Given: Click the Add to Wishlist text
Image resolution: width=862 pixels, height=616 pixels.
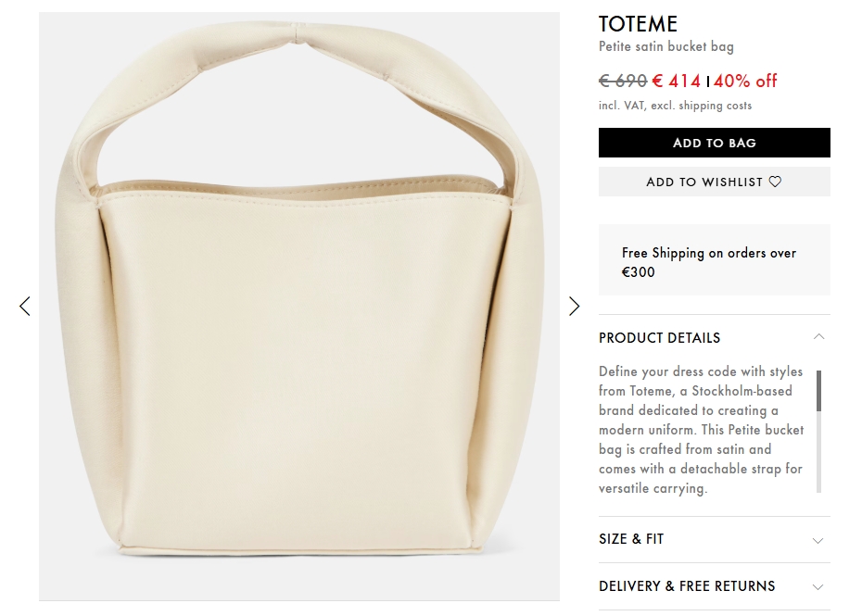Looking at the screenshot, I should 704,182.
